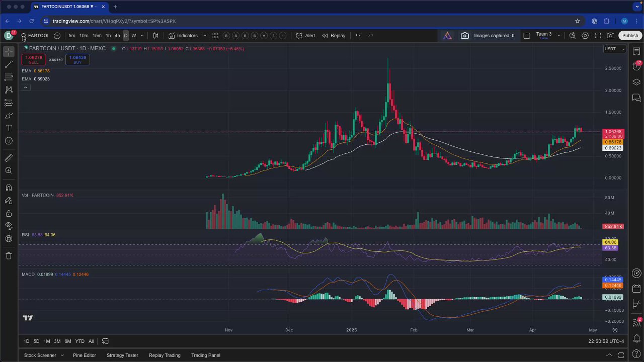The height and width of the screenshot is (362, 644).
Task: Open the Pine Editor tab
Action: 85,355
